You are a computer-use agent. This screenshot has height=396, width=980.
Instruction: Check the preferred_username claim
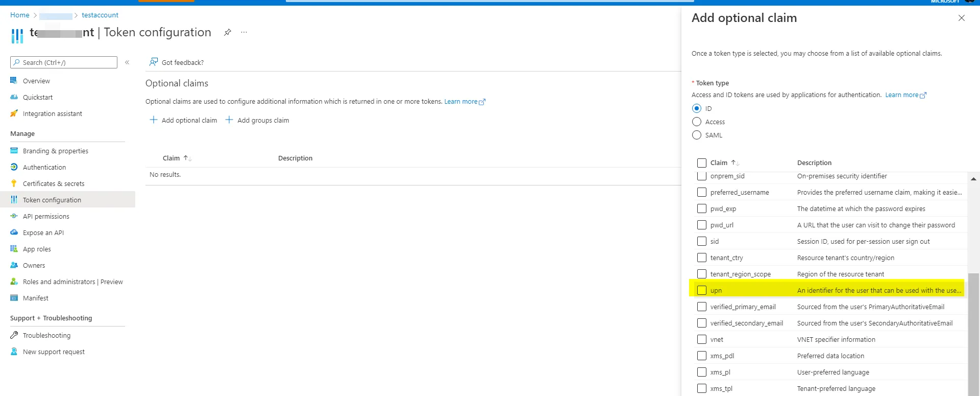tap(702, 192)
